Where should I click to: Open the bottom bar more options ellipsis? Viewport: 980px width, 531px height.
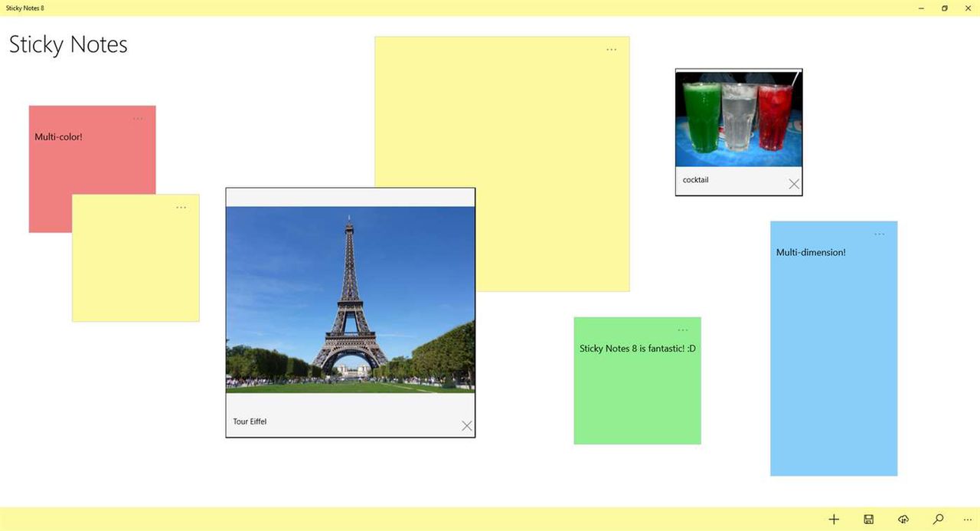coord(968,520)
